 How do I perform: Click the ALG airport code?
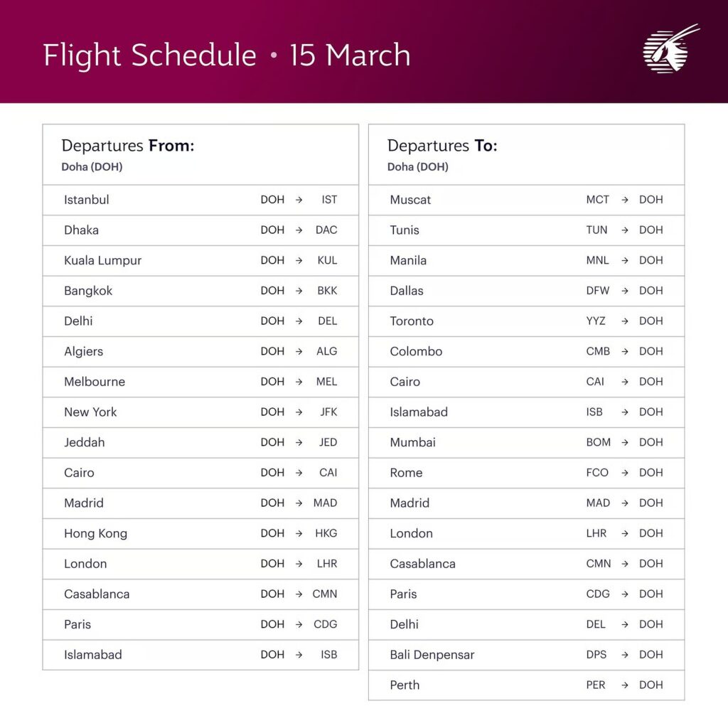(327, 351)
